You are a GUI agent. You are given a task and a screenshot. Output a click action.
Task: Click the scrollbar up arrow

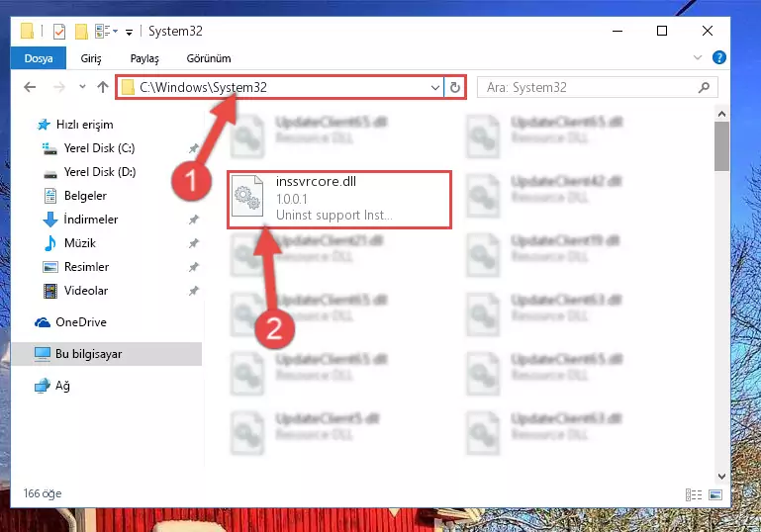pyautogui.click(x=721, y=114)
